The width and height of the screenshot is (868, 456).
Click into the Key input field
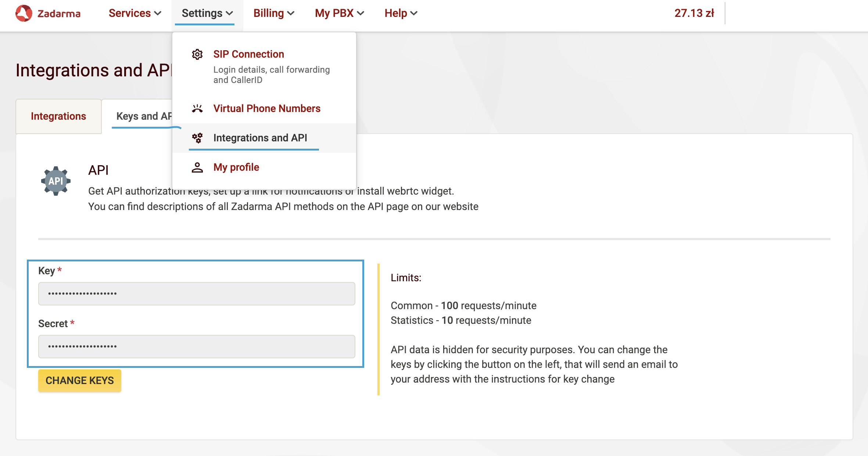(197, 293)
